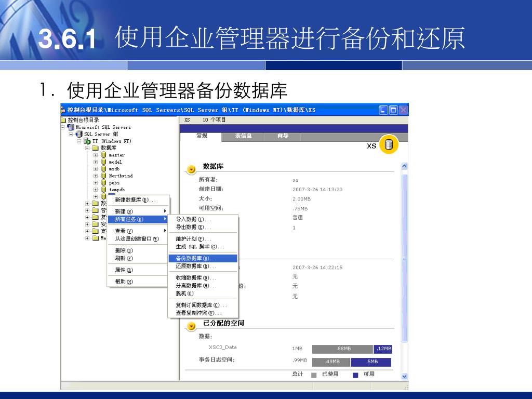Choose 查看复制冲突(V)... in submenu
The image size is (532, 399).
click(203, 313)
